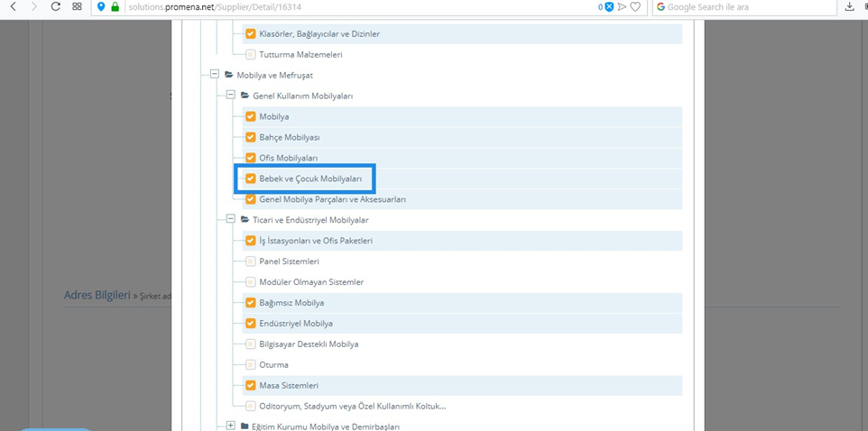The height and width of the screenshot is (431, 868).
Task: Uncheck the Endüstriyel Mobilya checkbox
Action: point(251,323)
